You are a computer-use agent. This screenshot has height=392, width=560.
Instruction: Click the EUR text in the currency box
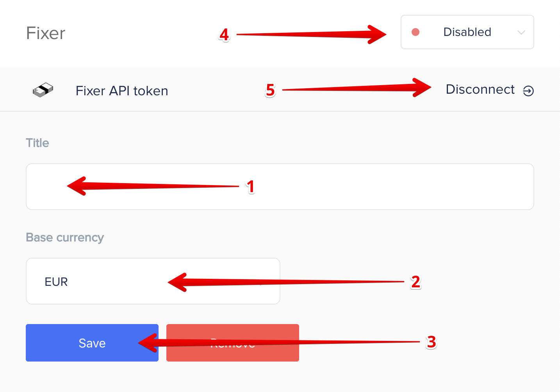(x=56, y=282)
